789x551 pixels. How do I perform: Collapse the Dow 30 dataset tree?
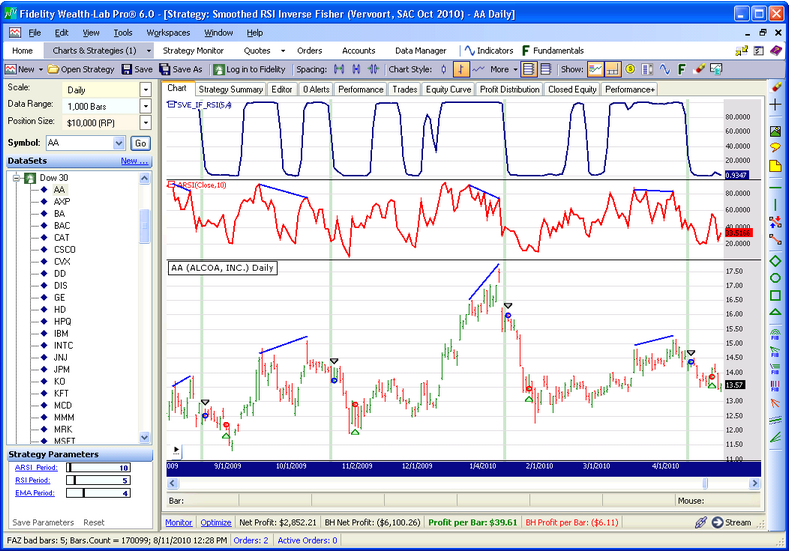tap(17, 177)
